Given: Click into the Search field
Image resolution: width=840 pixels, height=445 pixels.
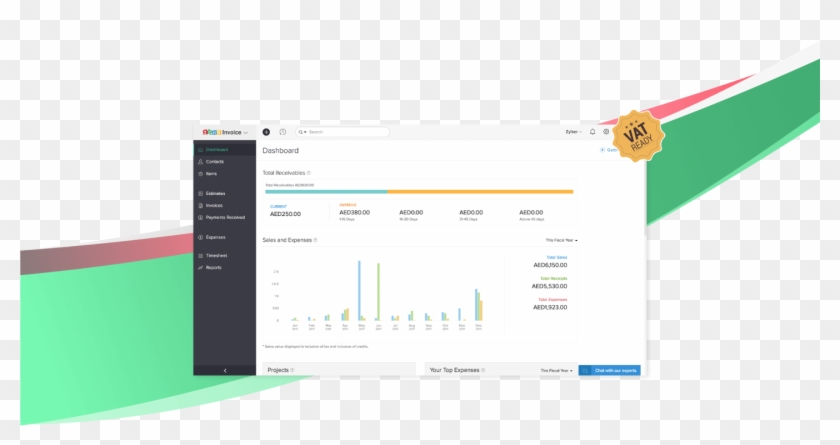Looking at the screenshot, I should click(340, 132).
